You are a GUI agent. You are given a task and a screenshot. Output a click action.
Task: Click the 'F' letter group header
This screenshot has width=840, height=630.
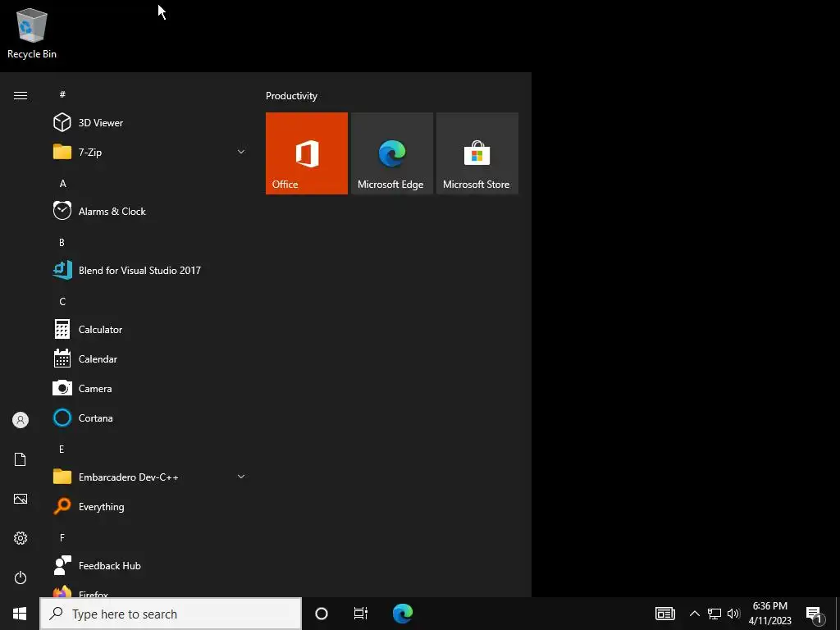tap(62, 537)
